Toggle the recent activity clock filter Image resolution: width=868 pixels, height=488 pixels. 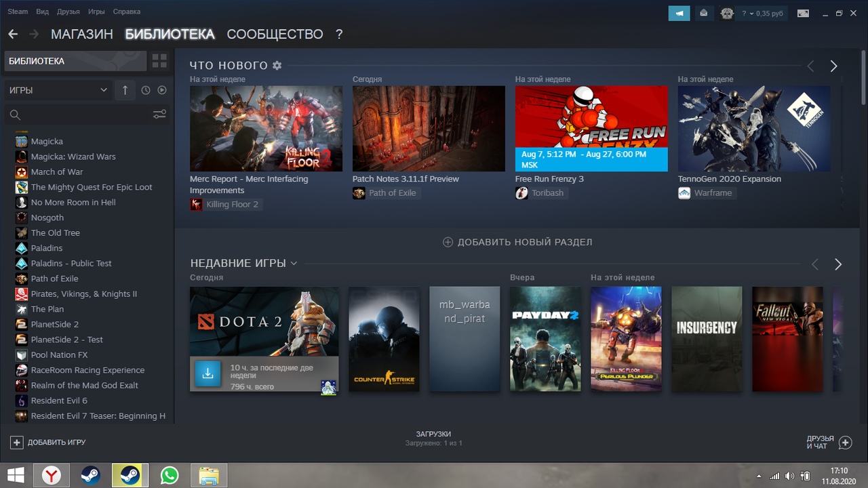click(x=146, y=90)
